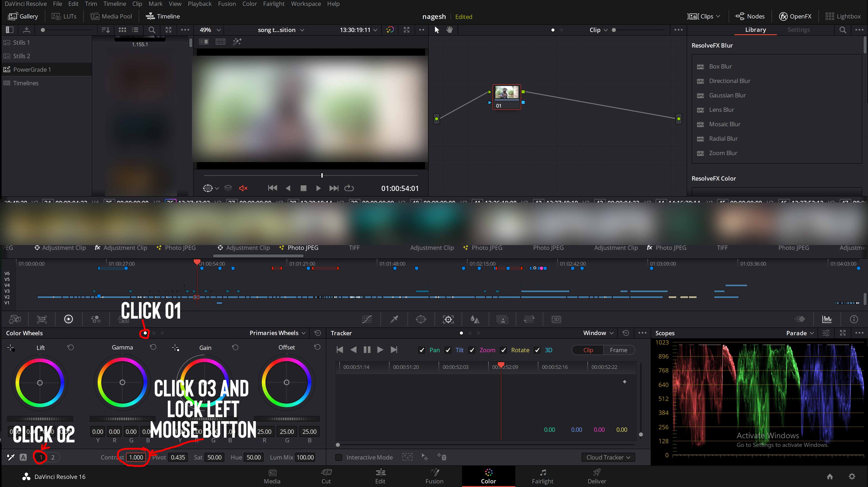Viewport: 868px width, 487px height.
Task: Select the Gaussian Blur effect
Action: coord(727,95)
